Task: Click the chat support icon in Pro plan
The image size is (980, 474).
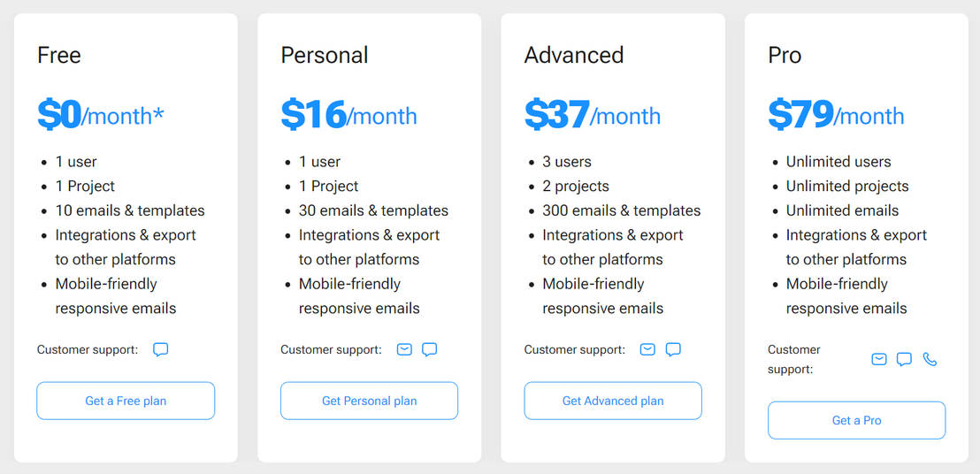Action: coord(904,359)
